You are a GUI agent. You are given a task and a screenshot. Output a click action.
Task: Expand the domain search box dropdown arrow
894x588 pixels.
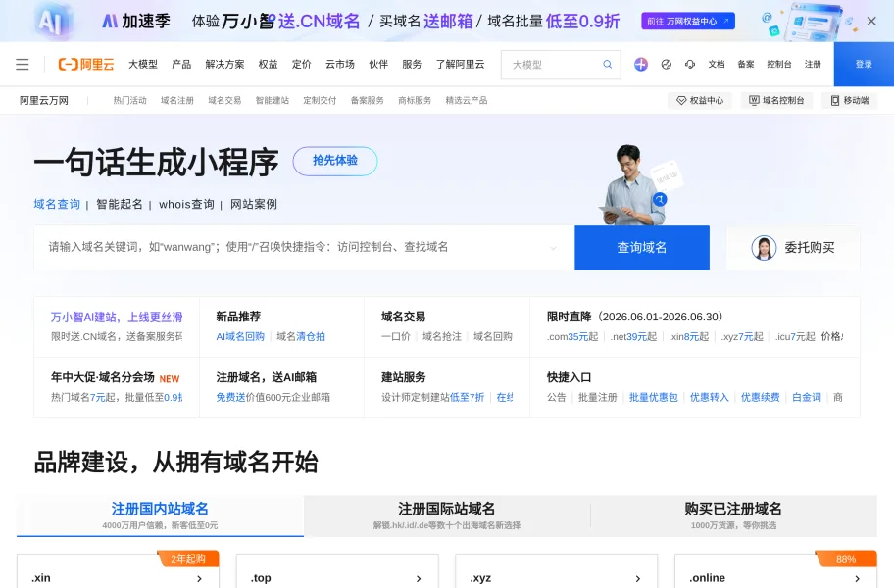[553, 248]
